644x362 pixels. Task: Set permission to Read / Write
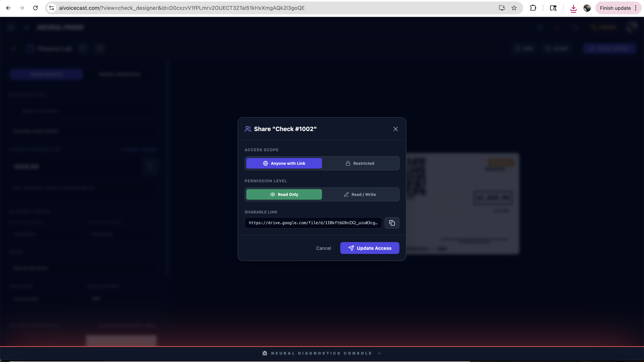[360, 195]
